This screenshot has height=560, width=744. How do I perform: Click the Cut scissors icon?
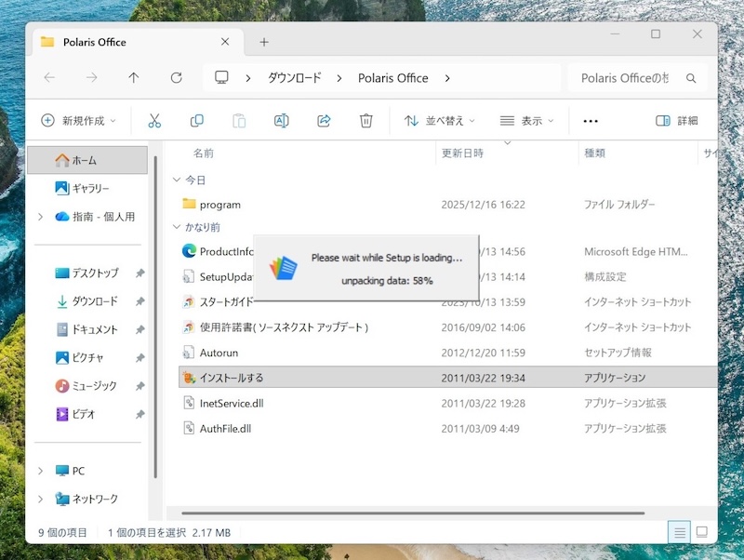coord(154,121)
